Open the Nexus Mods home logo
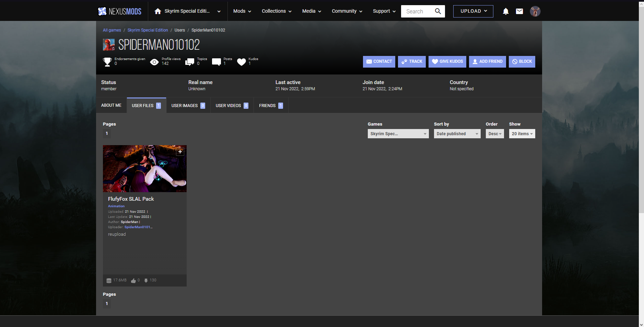 pos(119,11)
